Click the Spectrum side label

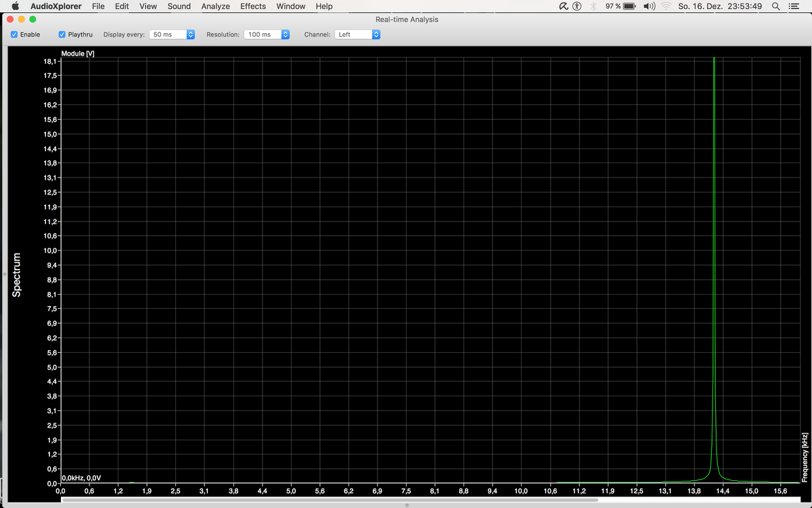17,274
